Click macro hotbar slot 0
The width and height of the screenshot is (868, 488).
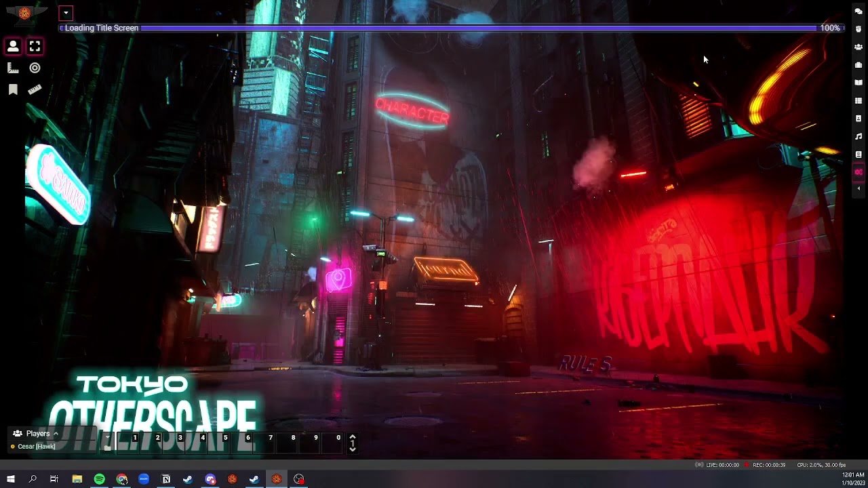(330, 443)
